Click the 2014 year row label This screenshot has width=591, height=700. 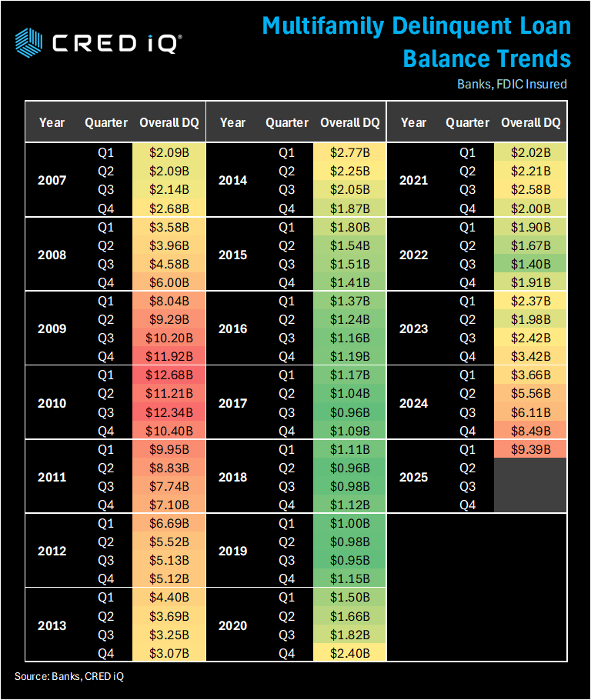232,181
